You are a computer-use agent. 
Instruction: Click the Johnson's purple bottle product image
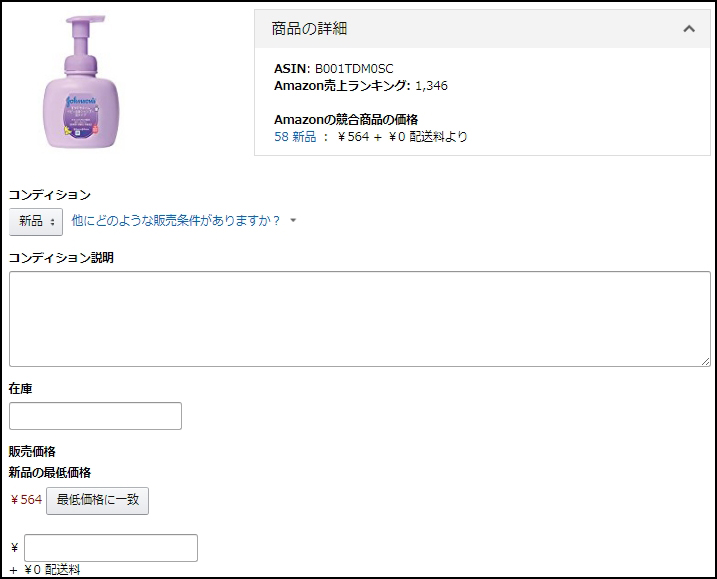(x=81, y=82)
